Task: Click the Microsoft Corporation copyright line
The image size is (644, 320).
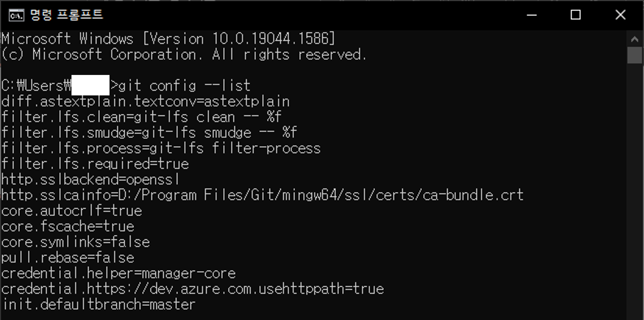Action: [x=184, y=55]
